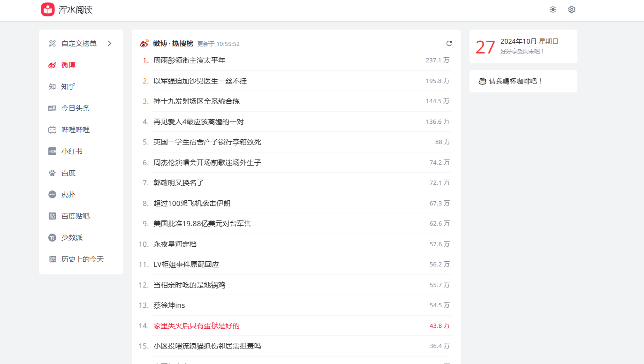Image resolution: width=644 pixels, height=364 pixels.
Task: Open 永夜星河定档 topic
Action: coord(175,244)
